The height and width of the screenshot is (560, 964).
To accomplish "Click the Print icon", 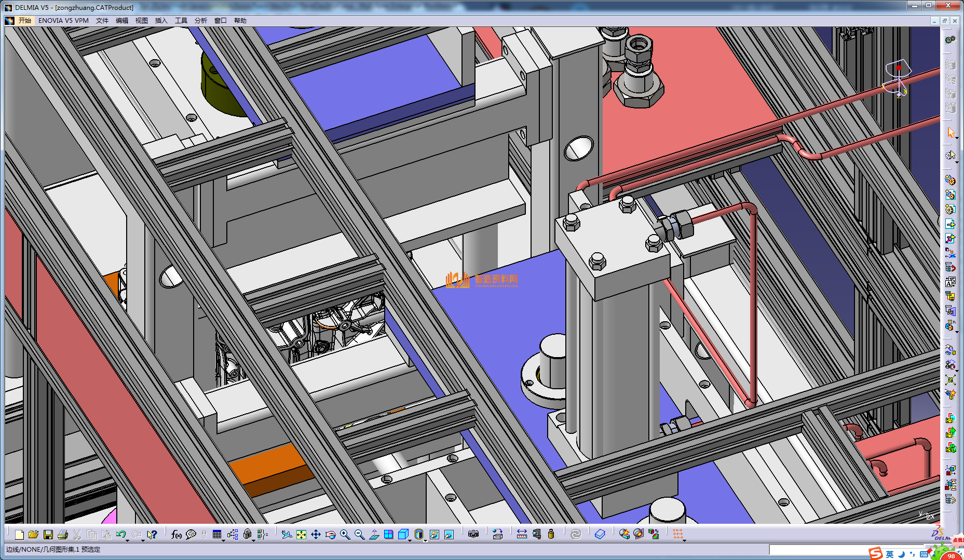I will [63, 535].
